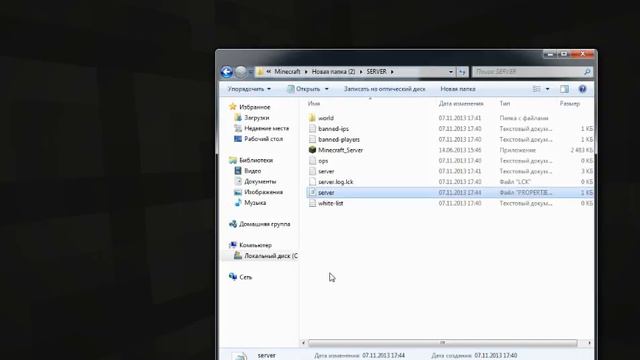The height and width of the screenshot is (360, 640).
Task: Click the Домашняя группа icon
Action: pos(233,224)
